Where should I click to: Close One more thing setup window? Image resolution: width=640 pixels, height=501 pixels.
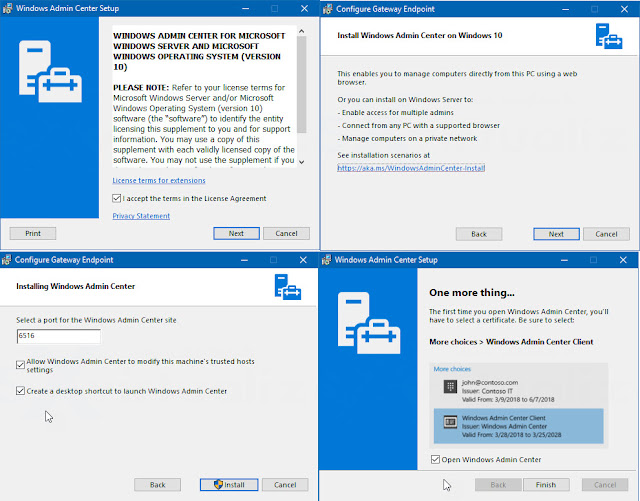click(623, 260)
